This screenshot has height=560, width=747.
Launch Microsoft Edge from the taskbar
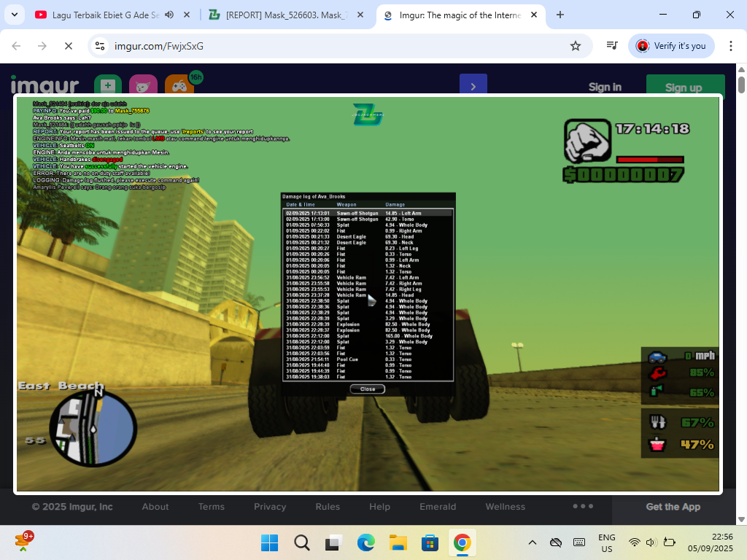click(366, 542)
